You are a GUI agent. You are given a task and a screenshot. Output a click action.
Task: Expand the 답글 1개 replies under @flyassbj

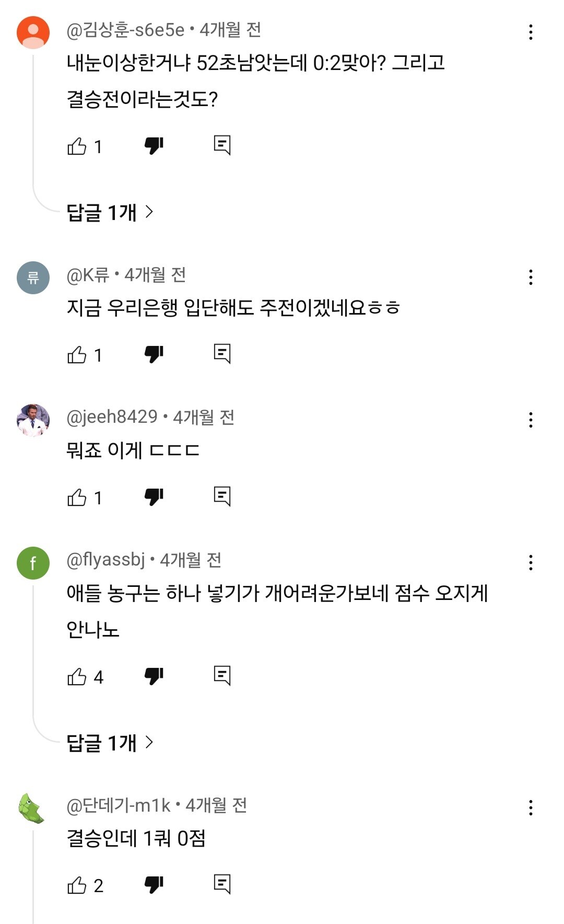[x=110, y=743]
